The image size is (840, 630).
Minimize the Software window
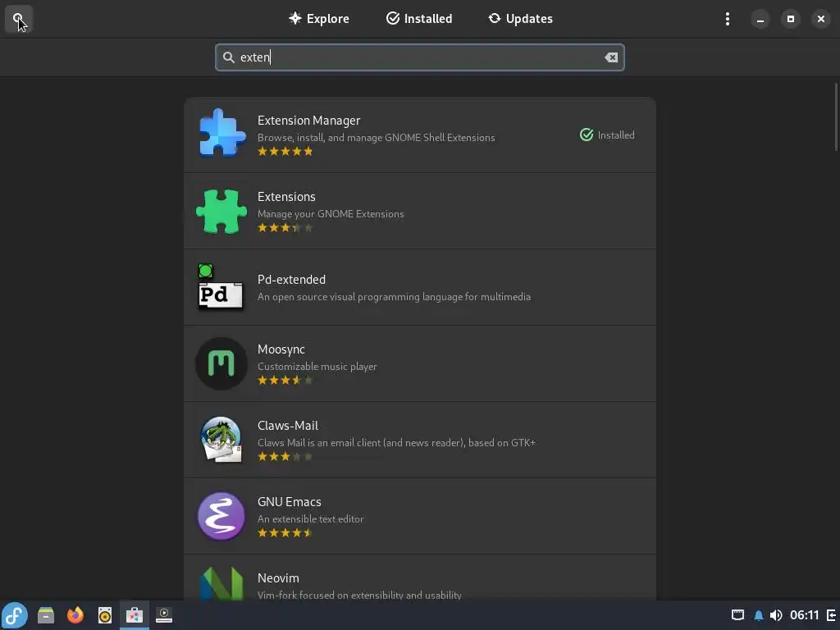pyautogui.click(x=760, y=19)
